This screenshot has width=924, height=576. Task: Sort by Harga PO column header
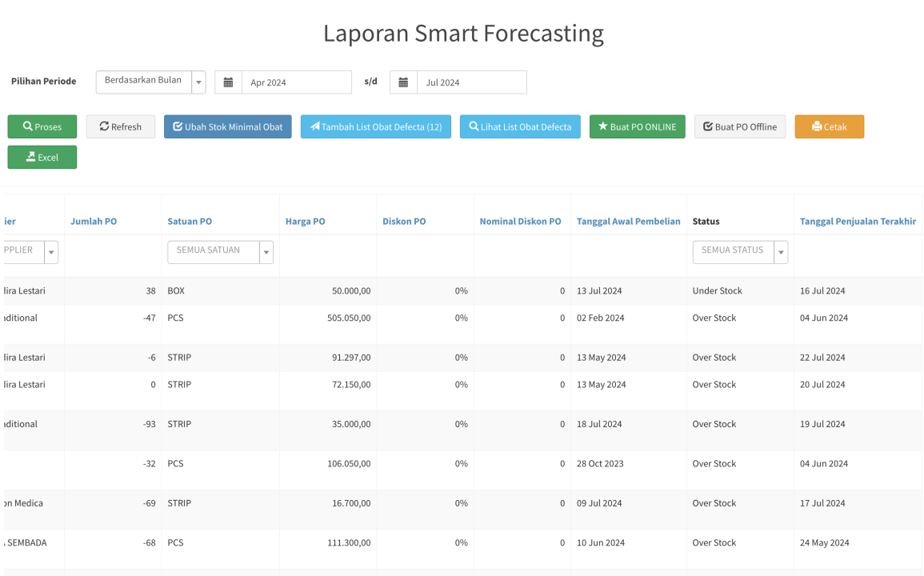[305, 222]
